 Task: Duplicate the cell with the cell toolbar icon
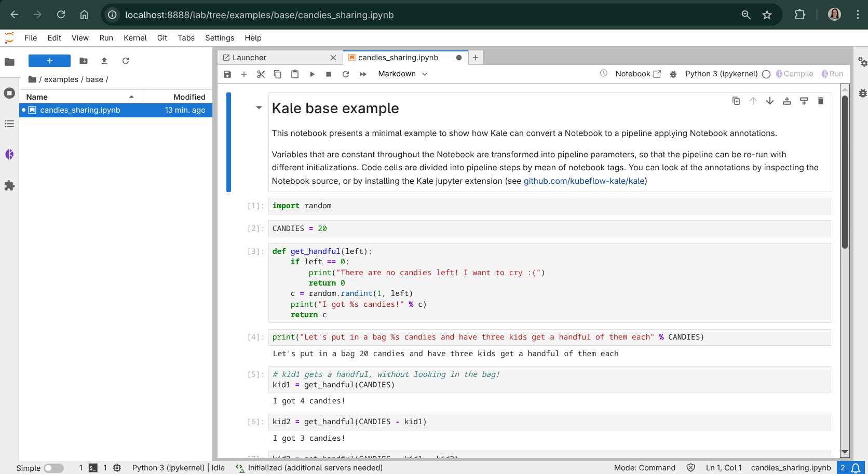736,101
